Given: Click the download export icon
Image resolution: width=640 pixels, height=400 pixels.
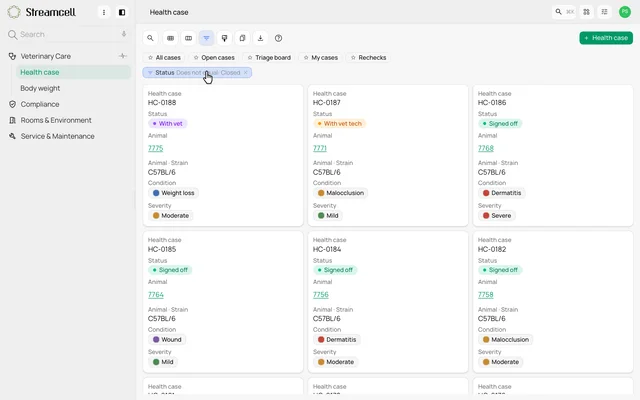Looking at the screenshot, I should coord(260,38).
